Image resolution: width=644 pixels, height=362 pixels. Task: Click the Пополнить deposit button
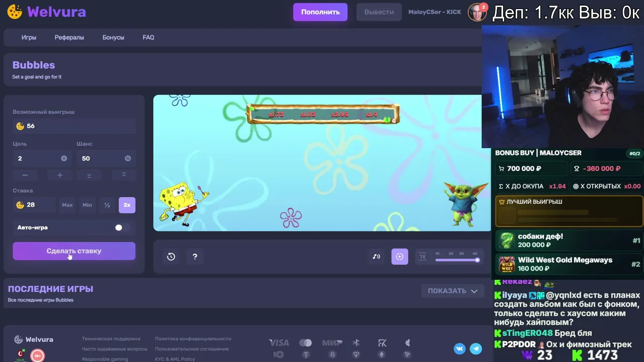pyautogui.click(x=320, y=12)
